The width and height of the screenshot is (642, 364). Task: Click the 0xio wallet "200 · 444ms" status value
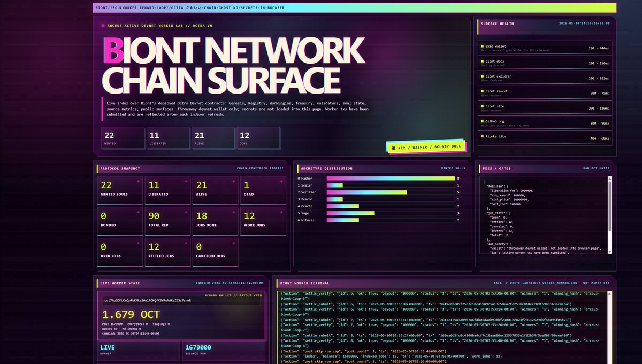(599, 48)
